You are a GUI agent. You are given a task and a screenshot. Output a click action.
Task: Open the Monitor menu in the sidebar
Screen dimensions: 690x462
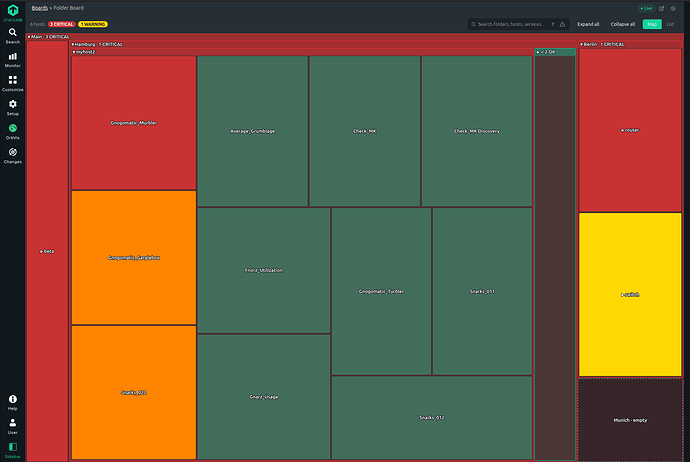point(12,60)
